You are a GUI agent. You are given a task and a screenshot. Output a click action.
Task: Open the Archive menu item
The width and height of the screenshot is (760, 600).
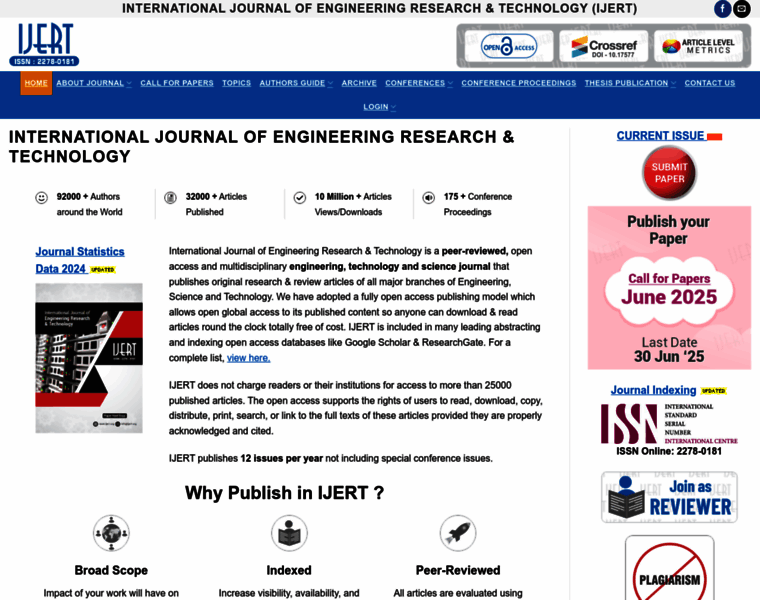coord(359,83)
